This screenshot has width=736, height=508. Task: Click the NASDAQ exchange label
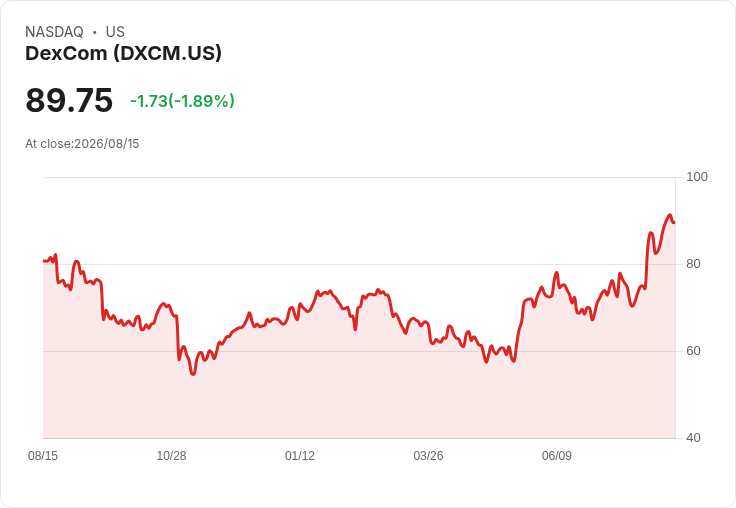point(54,32)
